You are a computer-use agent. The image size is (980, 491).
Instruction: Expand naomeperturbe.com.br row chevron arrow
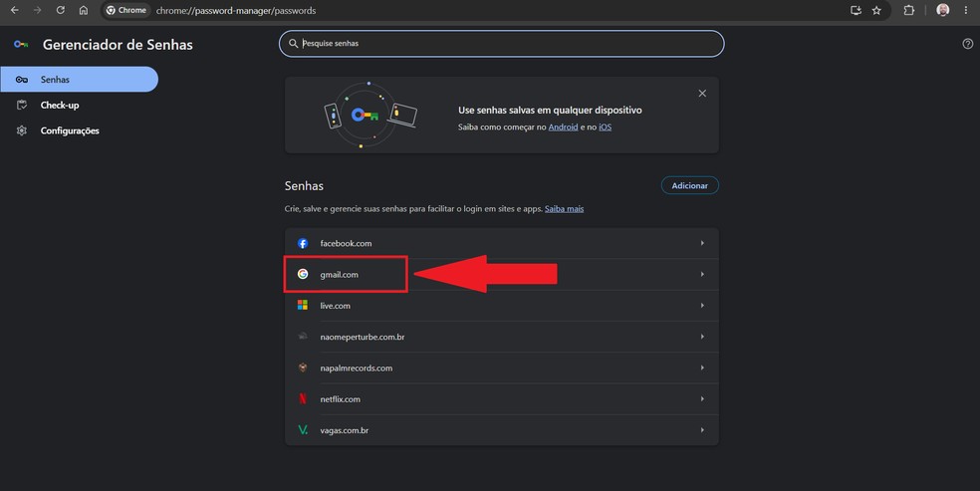pos(702,337)
